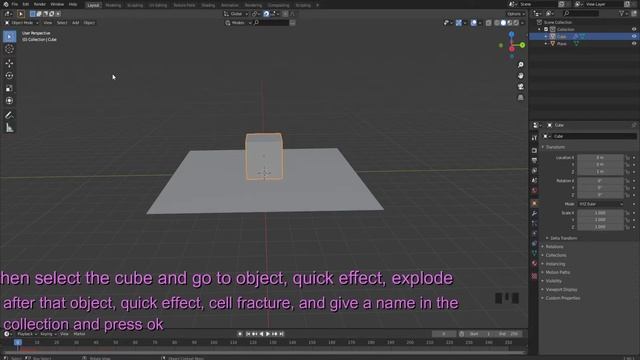Open the World properties tab icon
Screen dimensions: 640x360
[534, 190]
